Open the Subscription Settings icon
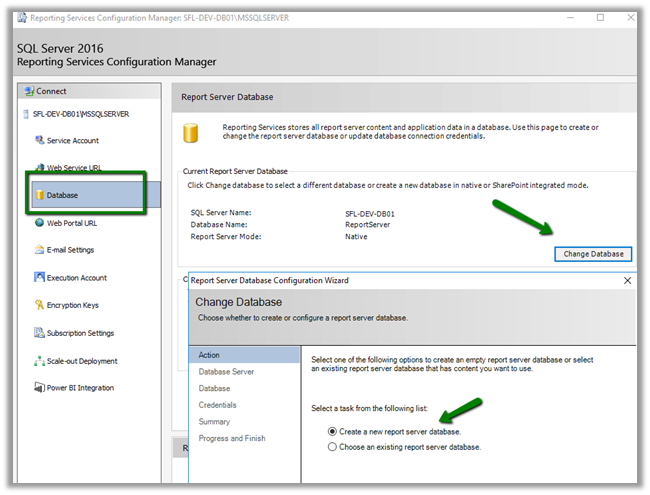This screenshot has height=495, width=650. pyautogui.click(x=39, y=333)
